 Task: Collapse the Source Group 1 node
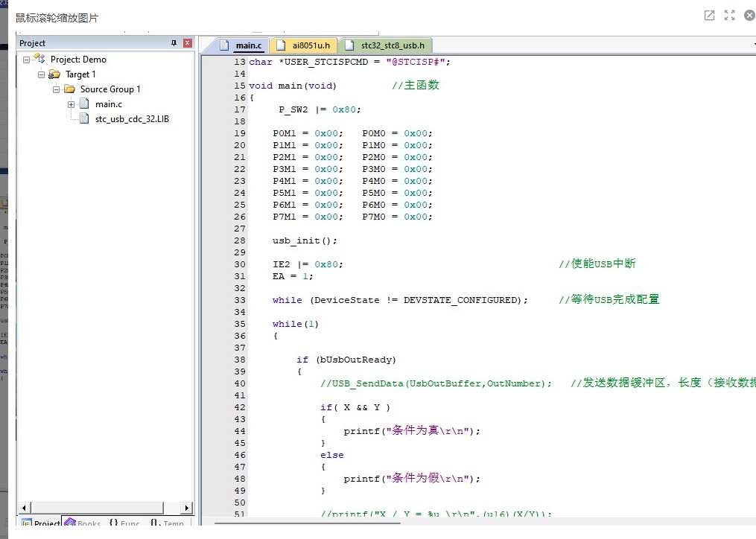click(57, 89)
